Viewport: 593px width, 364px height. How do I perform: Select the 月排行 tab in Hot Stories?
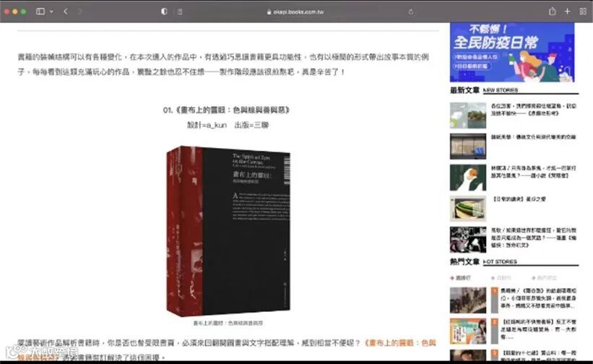[501, 278]
